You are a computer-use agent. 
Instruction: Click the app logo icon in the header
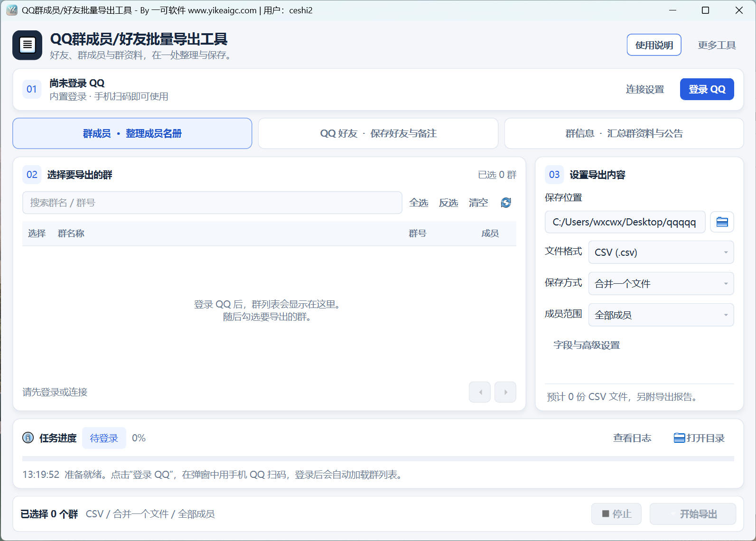tap(27, 45)
